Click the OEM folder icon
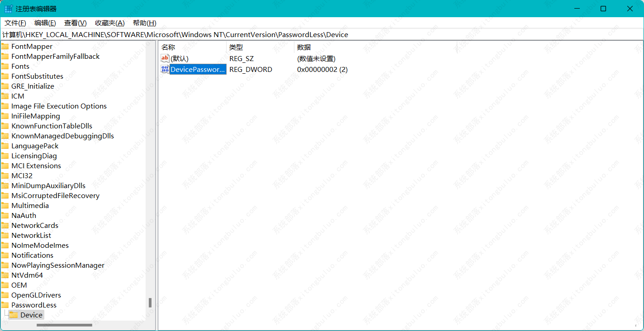 click(x=5, y=285)
